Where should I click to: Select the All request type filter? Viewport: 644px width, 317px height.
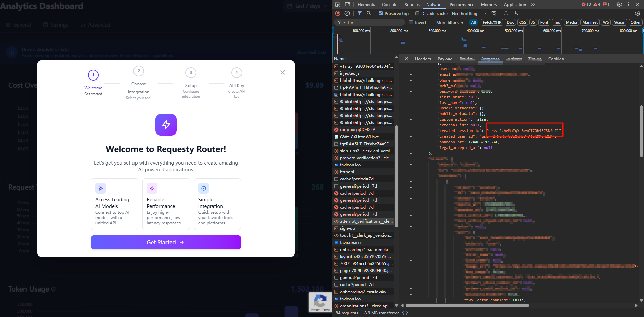[x=473, y=22]
